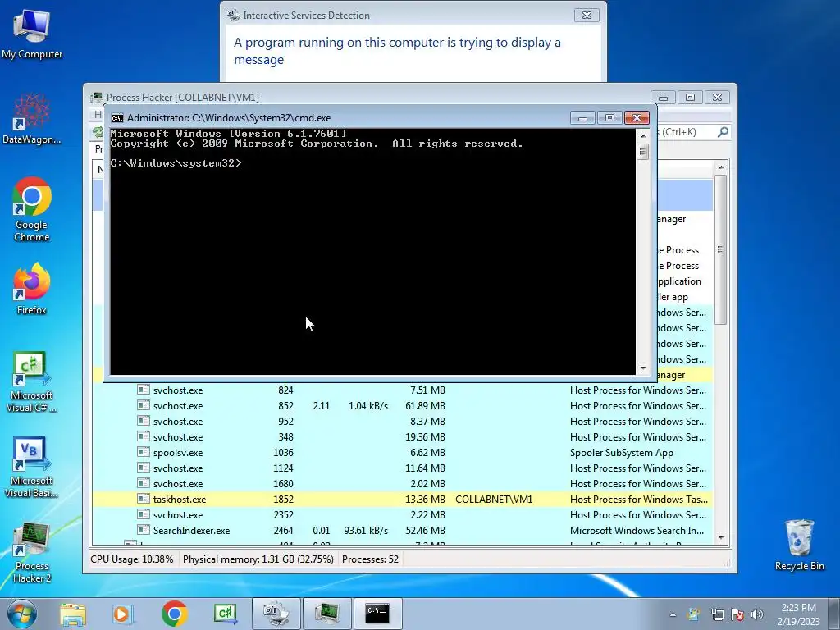This screenshot has height=630, width=840.
Task: Minimize the Process Hacker window
Action: click(x=663, y=98)
